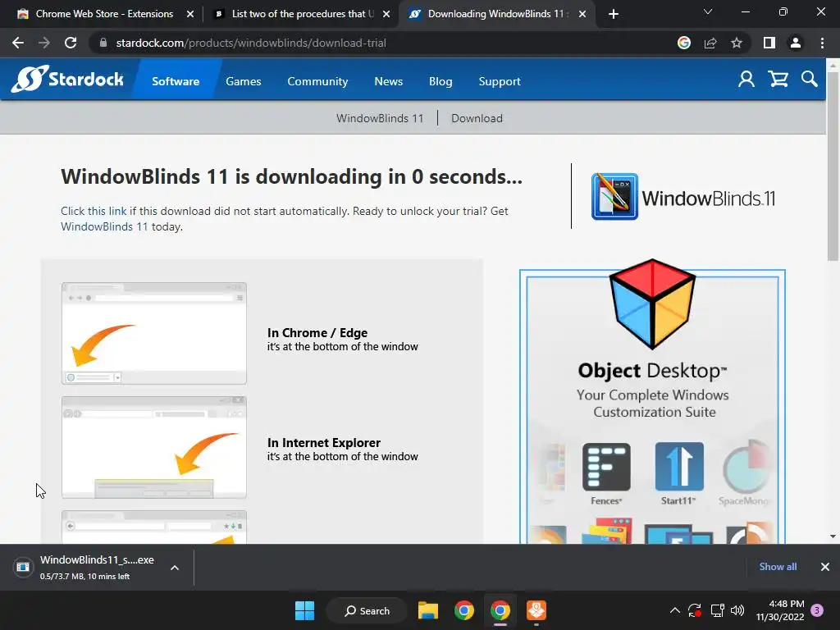The image size is (840, 630).
Task: Click Show all downloads
Action: (778, 567)
